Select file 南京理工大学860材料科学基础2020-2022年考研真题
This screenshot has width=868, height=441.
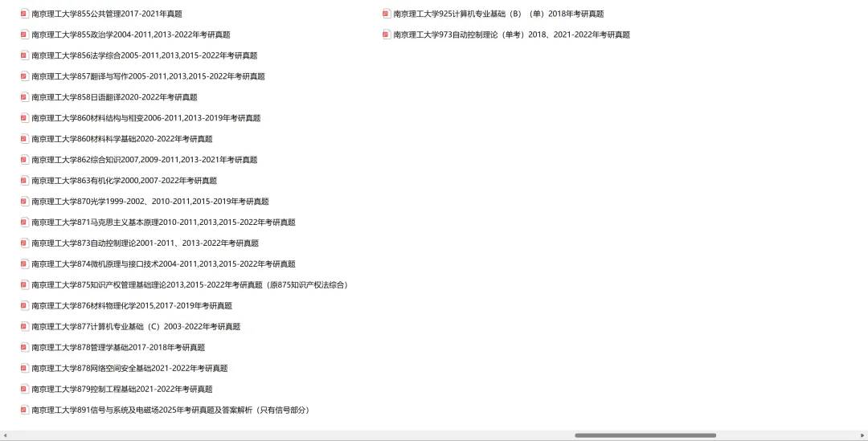click(122, 139)
